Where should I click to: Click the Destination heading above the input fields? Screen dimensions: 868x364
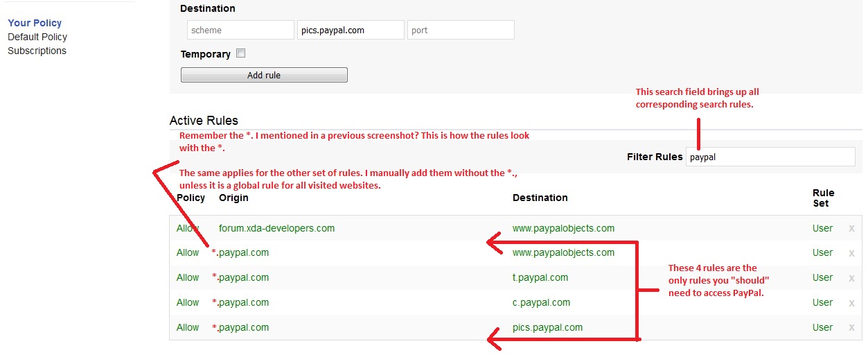pos(207,9)
